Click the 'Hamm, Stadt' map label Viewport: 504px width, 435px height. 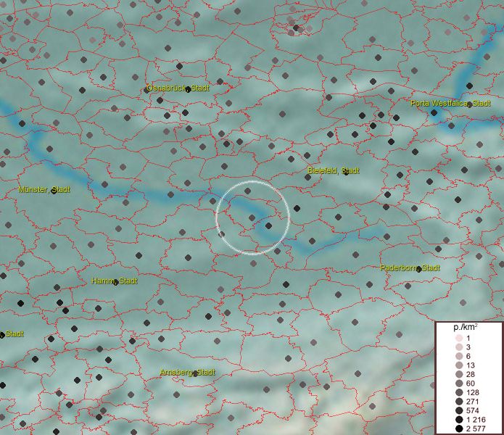click(115, 281)
